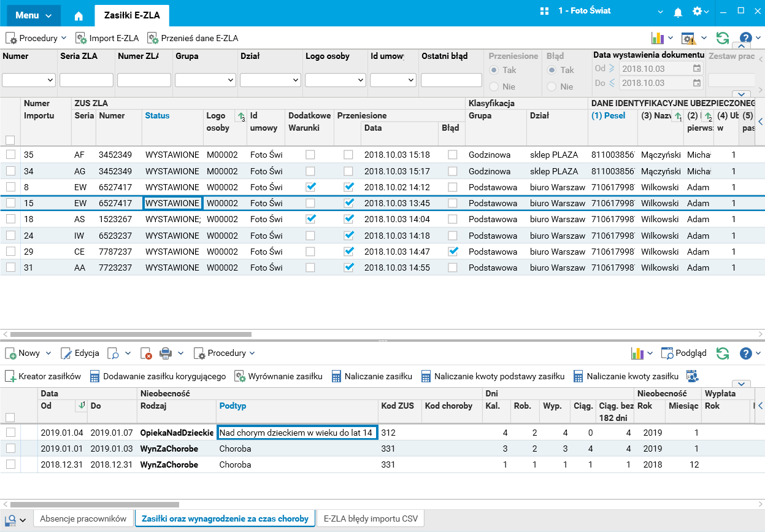The height and width of the screenshot is (532, 765).
Task: Click the green refresh icon in top toolbar
Action: [723, 38]
